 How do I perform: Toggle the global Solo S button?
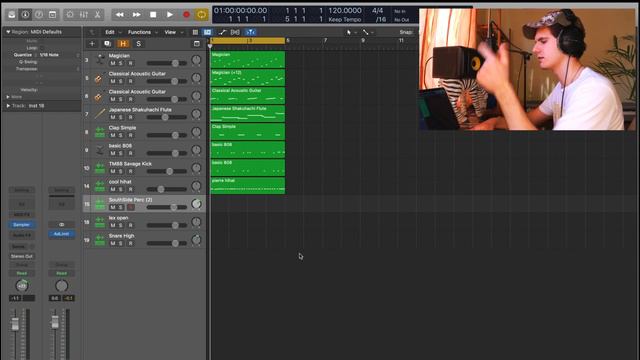pyautogui.click(x=138, y=44)
